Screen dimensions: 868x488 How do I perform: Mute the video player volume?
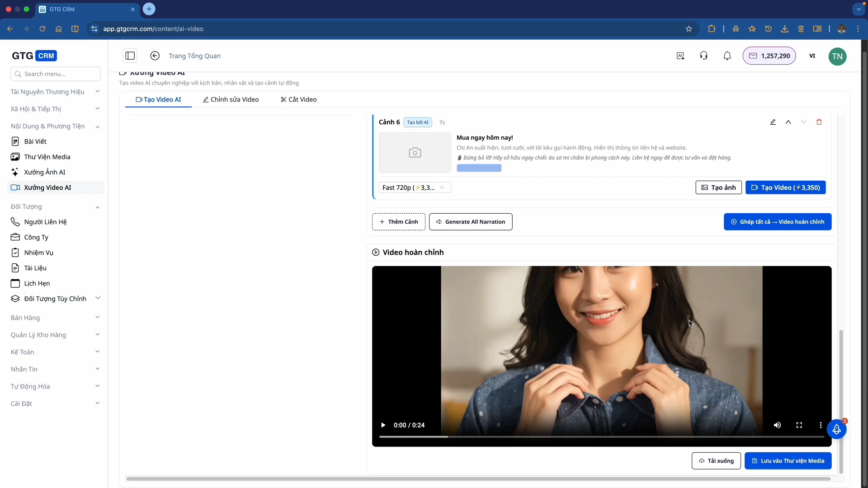coord(777,425)
